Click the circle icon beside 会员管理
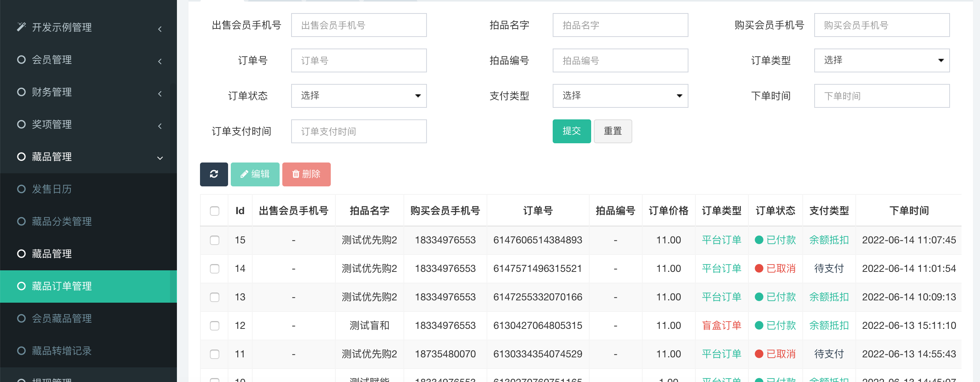 pos(22,60)
